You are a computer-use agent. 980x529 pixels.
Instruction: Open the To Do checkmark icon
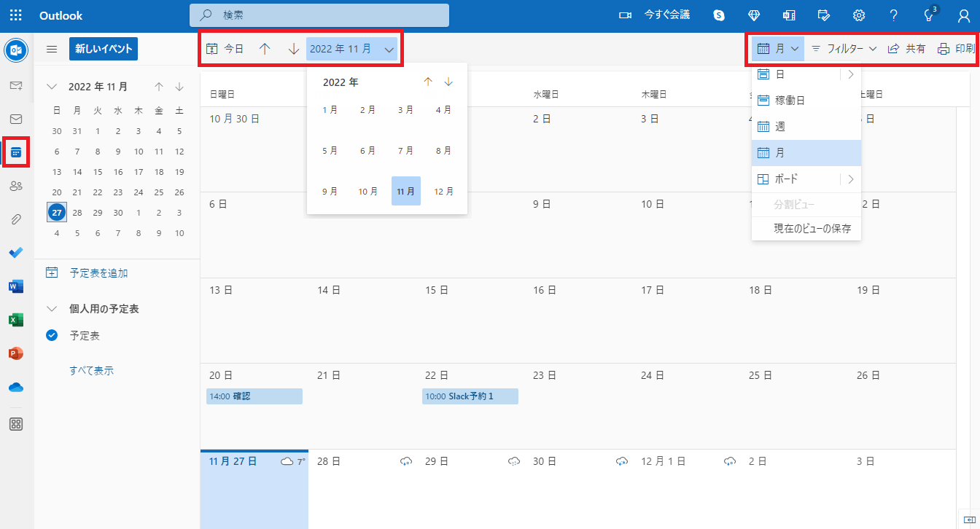point(16,253)
